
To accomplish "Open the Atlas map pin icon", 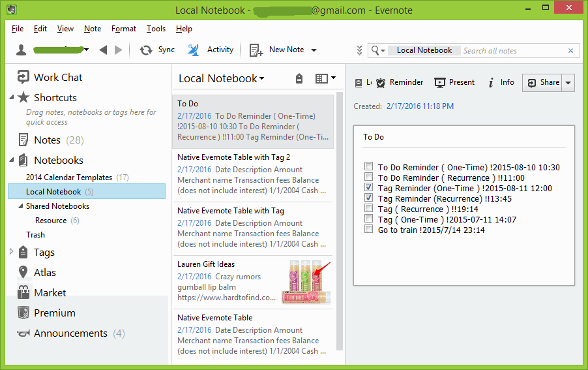I will [x=23, y=272].
